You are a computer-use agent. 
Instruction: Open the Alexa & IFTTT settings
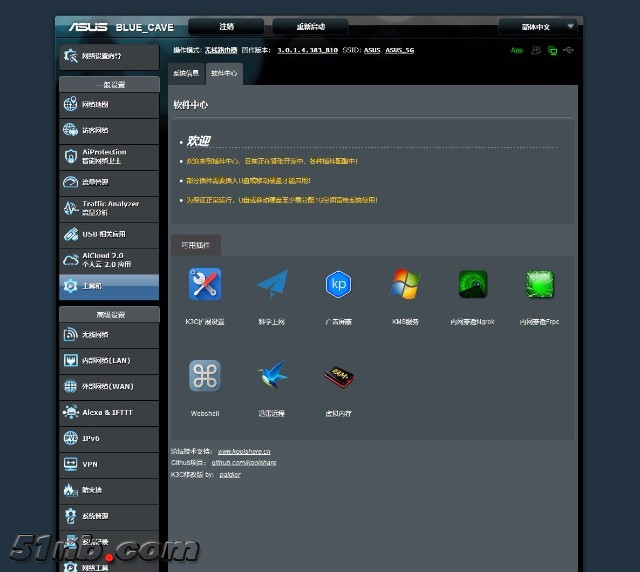(x=109, y=412)
